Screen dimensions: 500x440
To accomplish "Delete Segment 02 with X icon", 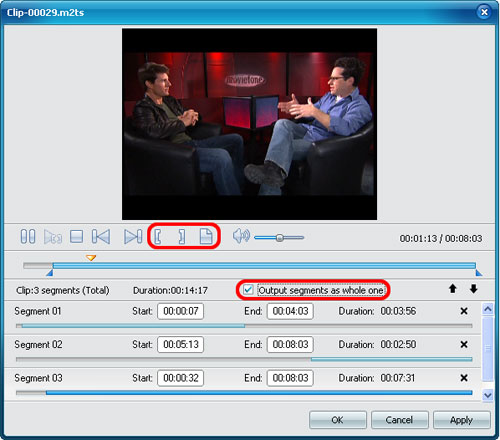I will click(464, 344).
